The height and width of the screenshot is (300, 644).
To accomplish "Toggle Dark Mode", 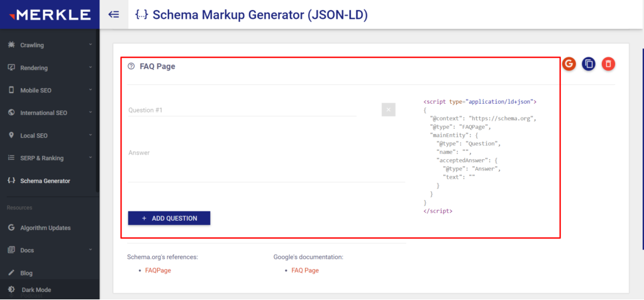I will [x=50, y=290].
